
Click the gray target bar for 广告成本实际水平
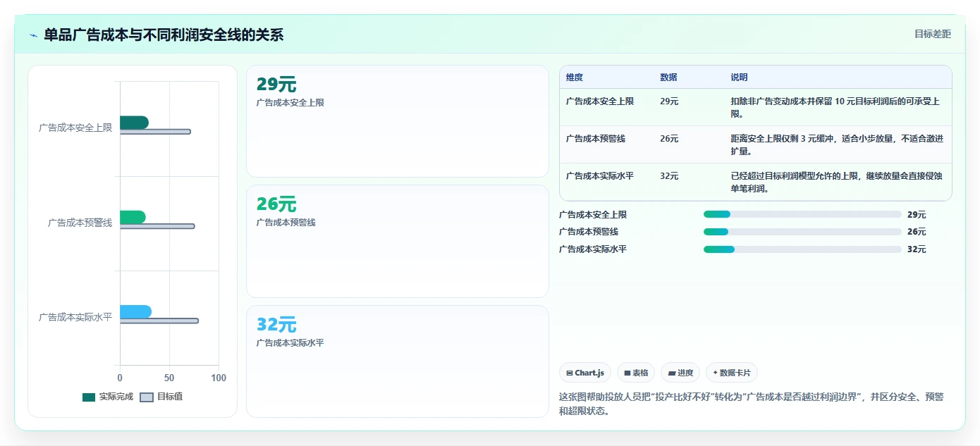click(x=159, y=321)
